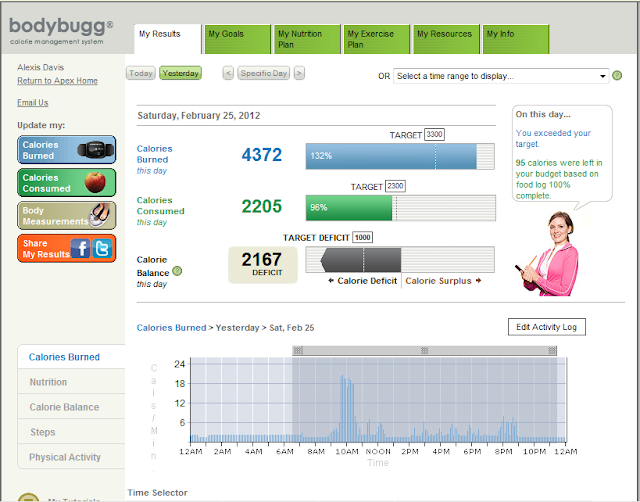Click the Target Deficit 1000 box
The height and width of the screenshot is (502, 640).
(362, 238)
